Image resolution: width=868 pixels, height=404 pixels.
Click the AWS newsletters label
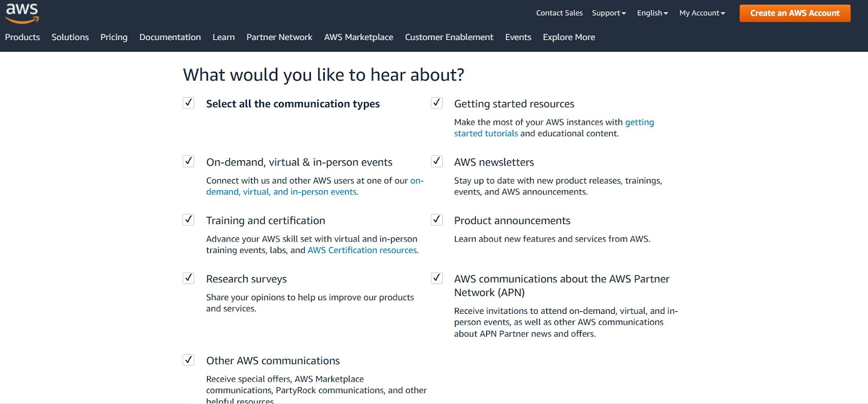tap(494, 162)
